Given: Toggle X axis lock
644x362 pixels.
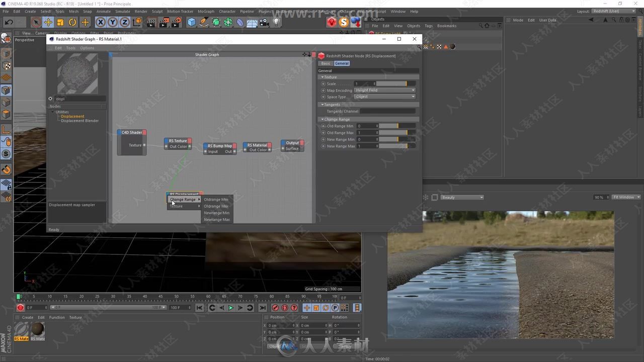Looking at the screenshot, I should pyautogui.click(x=101, y=22).
